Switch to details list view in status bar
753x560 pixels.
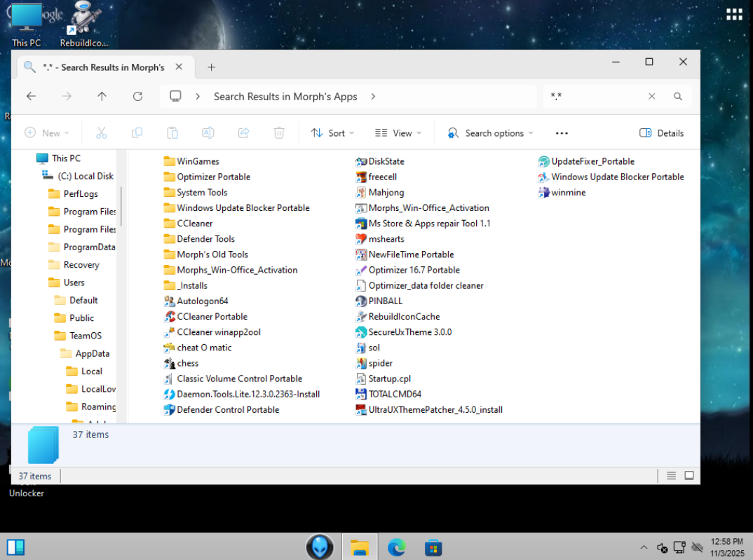tap(671, 476)
